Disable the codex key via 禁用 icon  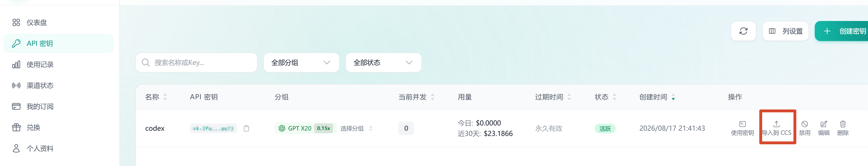click(805, 124)
